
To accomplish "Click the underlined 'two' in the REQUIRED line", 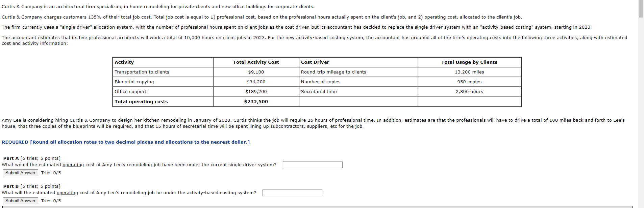I will [x=109, y=142].
